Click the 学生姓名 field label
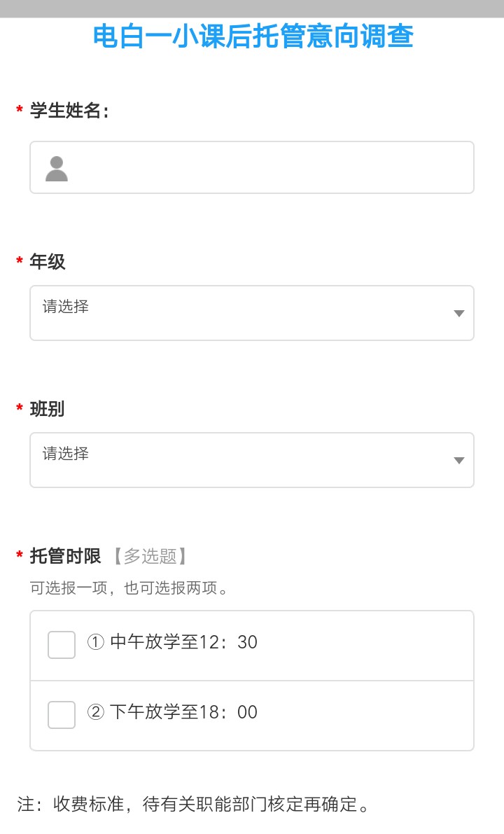This screenshot has height=834, width=504. point(69,111)
